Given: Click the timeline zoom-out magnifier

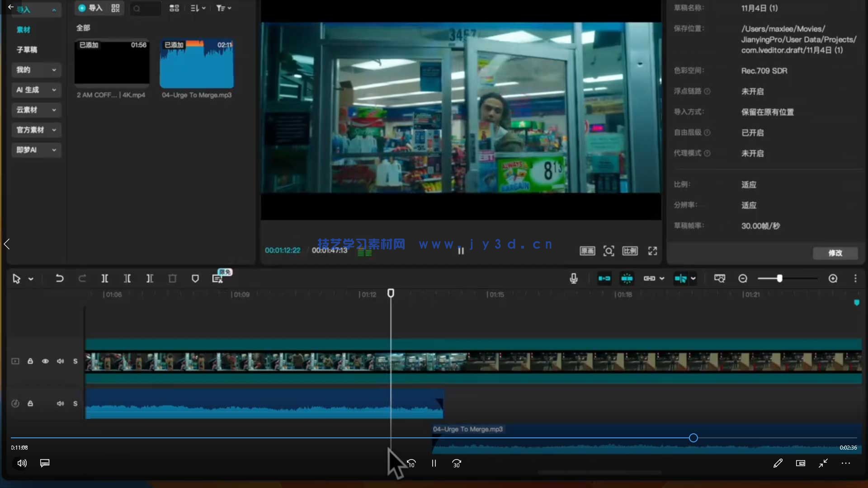Looking at the screenshot, I should (743, 278).
